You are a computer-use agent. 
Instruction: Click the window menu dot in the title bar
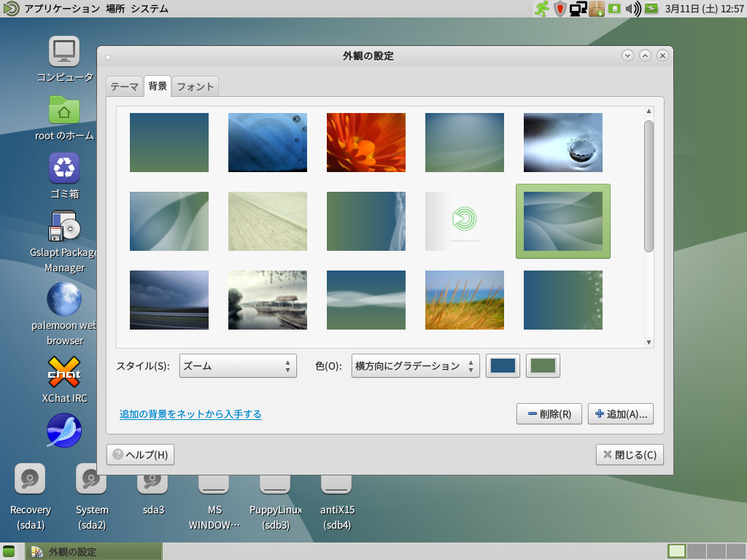[108, 58]
